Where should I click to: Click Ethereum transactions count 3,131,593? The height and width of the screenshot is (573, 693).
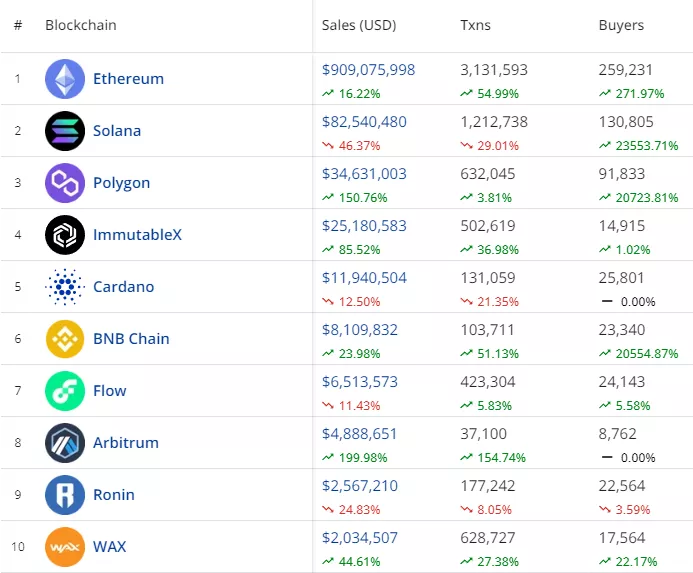(x=494, y=70)
